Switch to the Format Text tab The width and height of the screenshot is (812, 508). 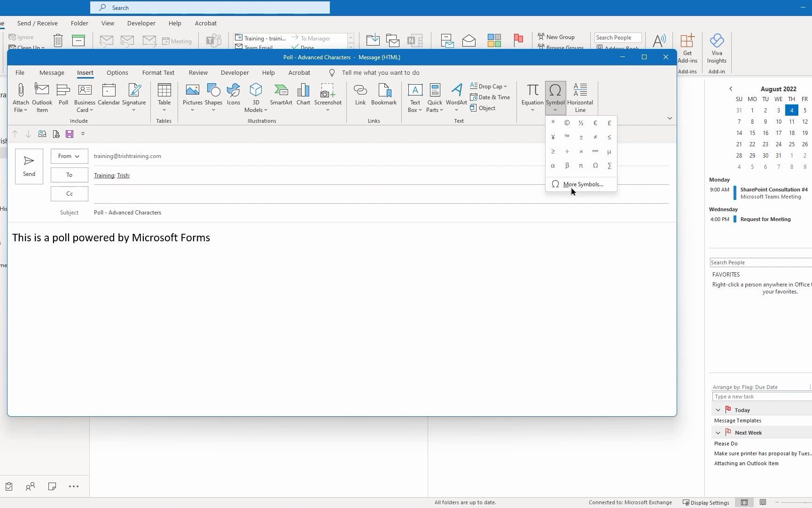point(158,72)
